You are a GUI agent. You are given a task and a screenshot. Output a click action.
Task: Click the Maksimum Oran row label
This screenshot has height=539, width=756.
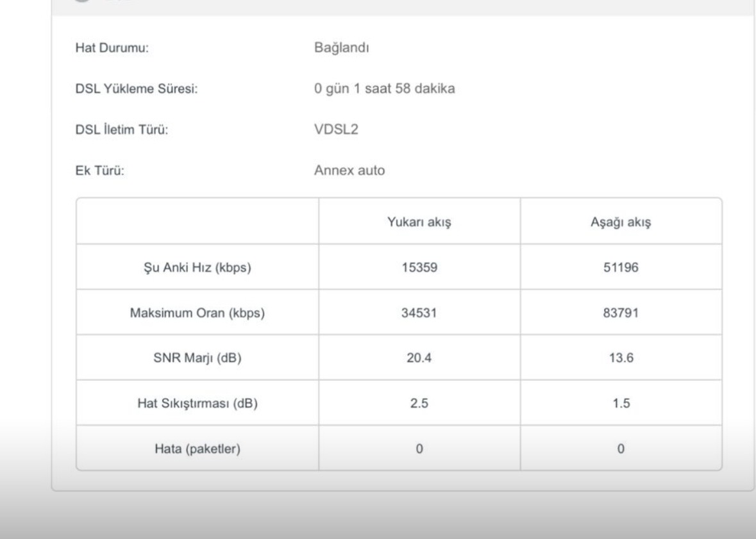[x=197, y=313]
